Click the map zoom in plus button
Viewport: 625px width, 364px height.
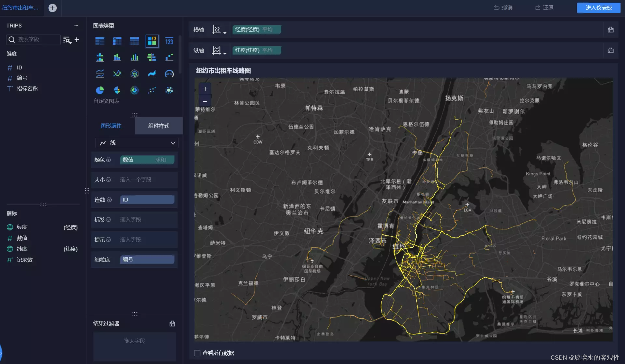[205, 89]
